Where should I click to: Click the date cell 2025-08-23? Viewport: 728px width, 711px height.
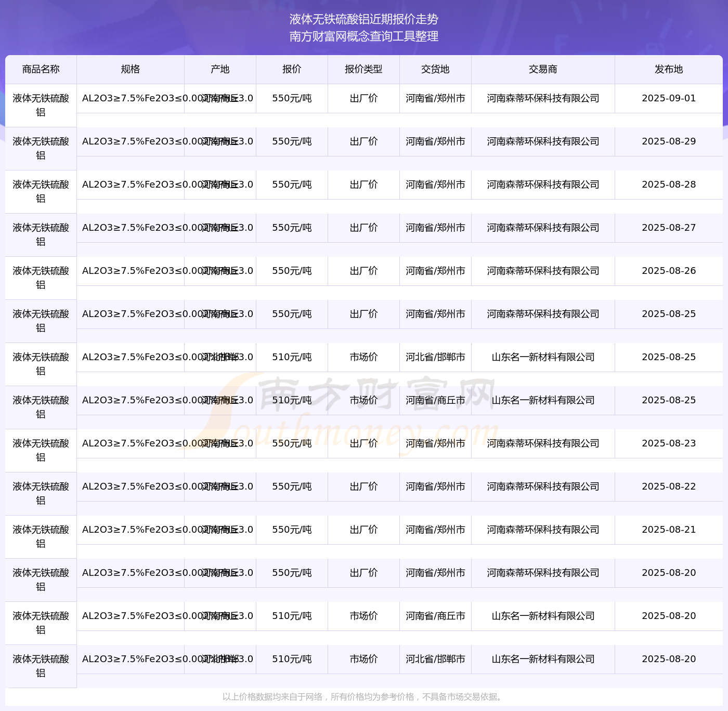click(669, 443)
